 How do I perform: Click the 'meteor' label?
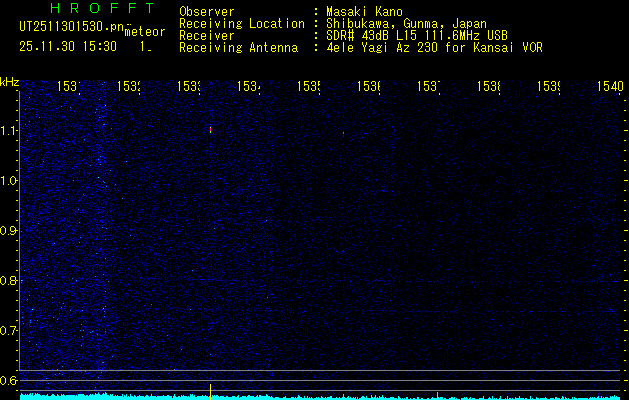[145, 32]
